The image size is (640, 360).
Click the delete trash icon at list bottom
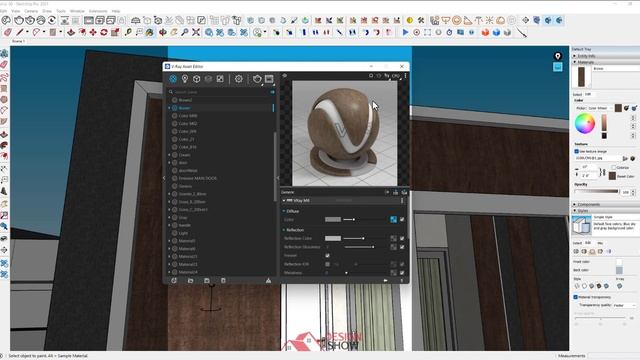pyautogui.click(x=223, y=280)
